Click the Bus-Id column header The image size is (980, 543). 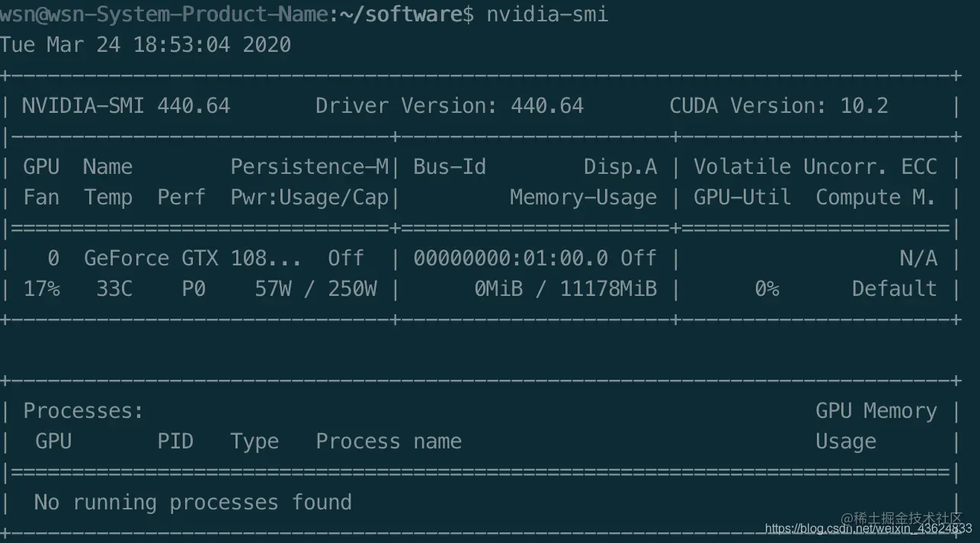pyautogui.click(x=450, y=167)
